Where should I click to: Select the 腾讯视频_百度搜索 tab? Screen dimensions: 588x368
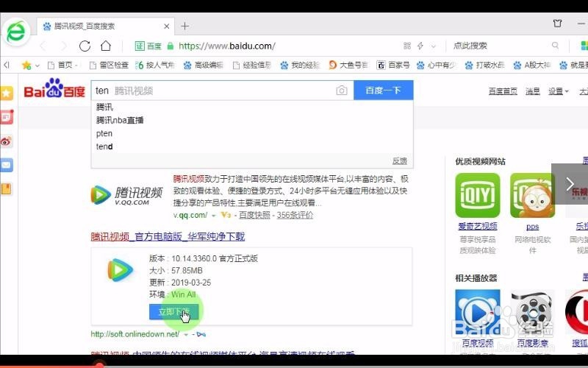point(105,26)
